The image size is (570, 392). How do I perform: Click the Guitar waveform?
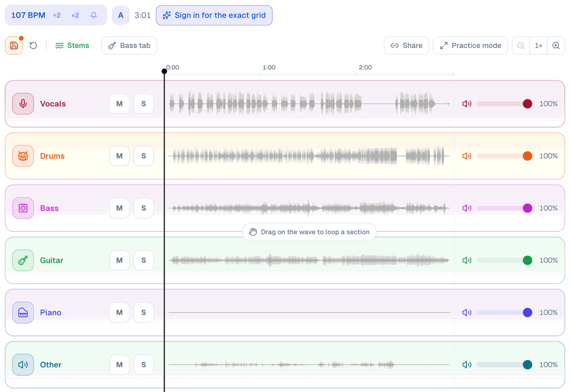[x=309, y=260]
